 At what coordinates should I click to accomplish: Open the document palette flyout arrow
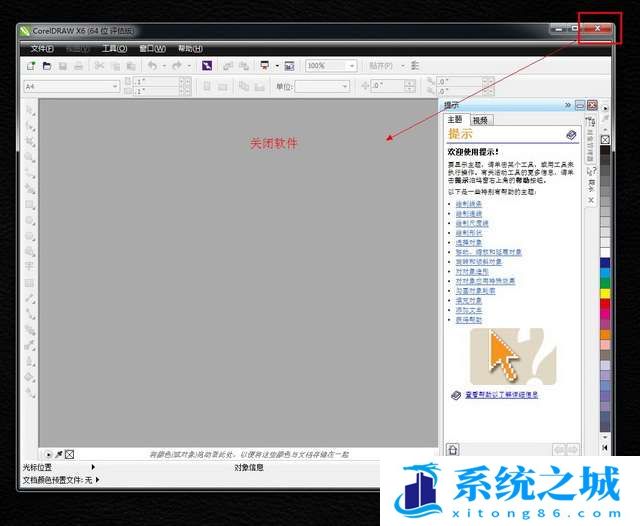48,454
